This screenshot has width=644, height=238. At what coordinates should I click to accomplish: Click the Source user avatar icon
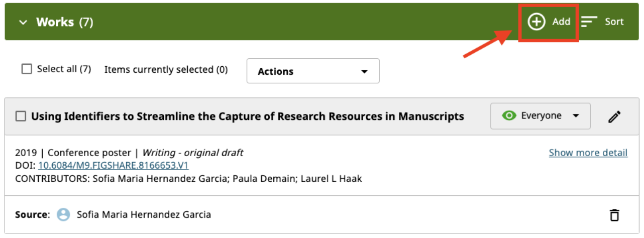point(63,215)
